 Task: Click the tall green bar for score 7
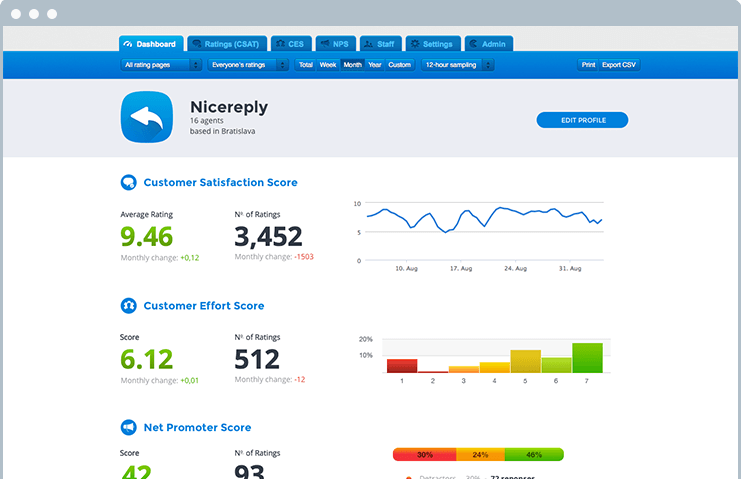coord(587,358)
